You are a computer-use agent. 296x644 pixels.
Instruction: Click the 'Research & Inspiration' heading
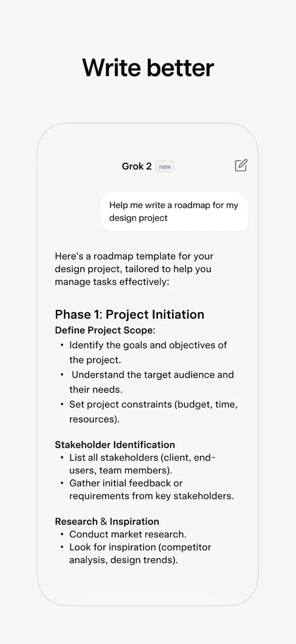tap(107, 521)
